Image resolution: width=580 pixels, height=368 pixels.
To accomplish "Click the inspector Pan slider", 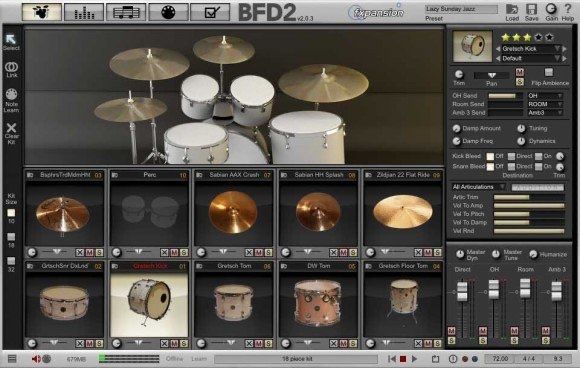I will coord(492,75).
